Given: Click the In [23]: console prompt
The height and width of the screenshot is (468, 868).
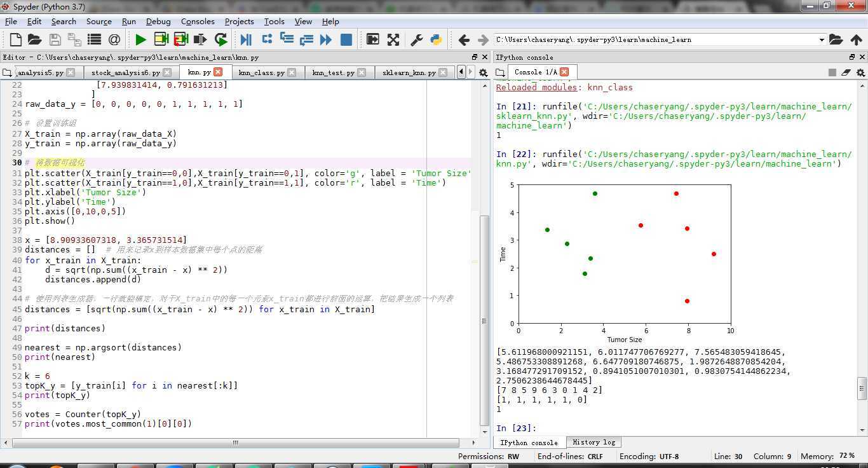Looking at the screenshot, I should pos(516,428).
